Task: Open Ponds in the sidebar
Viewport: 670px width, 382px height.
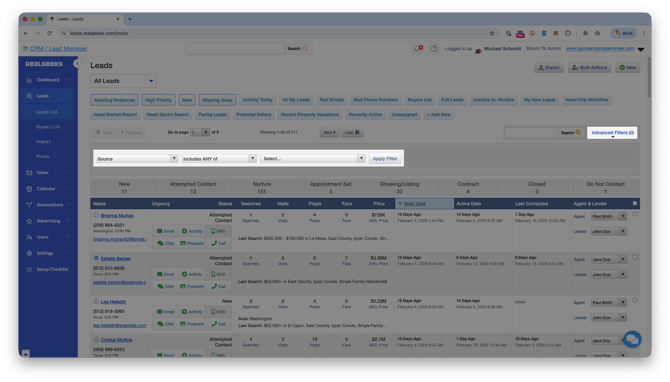Action: (x=42, y=156)
